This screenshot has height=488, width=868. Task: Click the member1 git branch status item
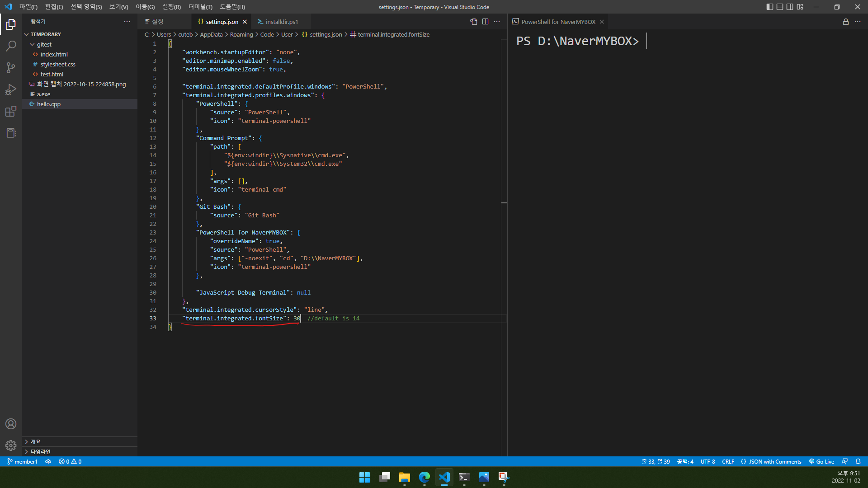pyautogui.click(x=22, y=461)
